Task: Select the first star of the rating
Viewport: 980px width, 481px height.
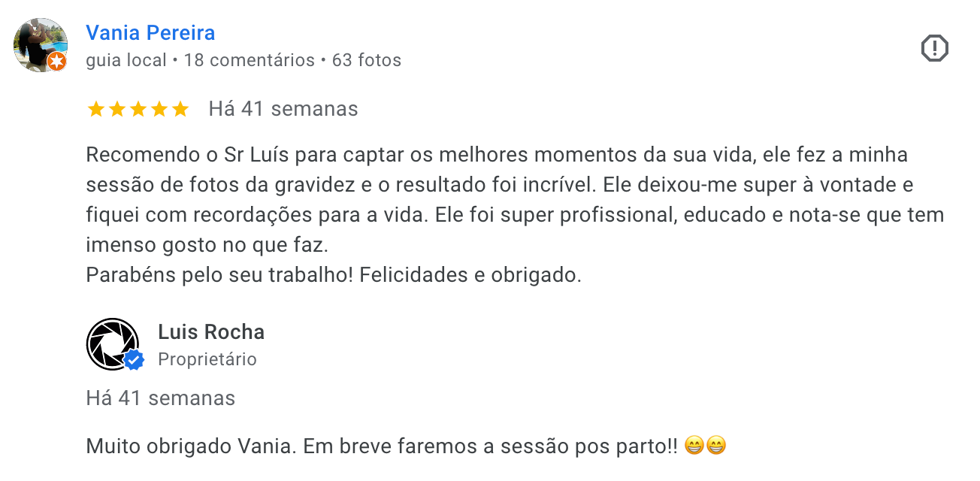Action: coord(98,108)
